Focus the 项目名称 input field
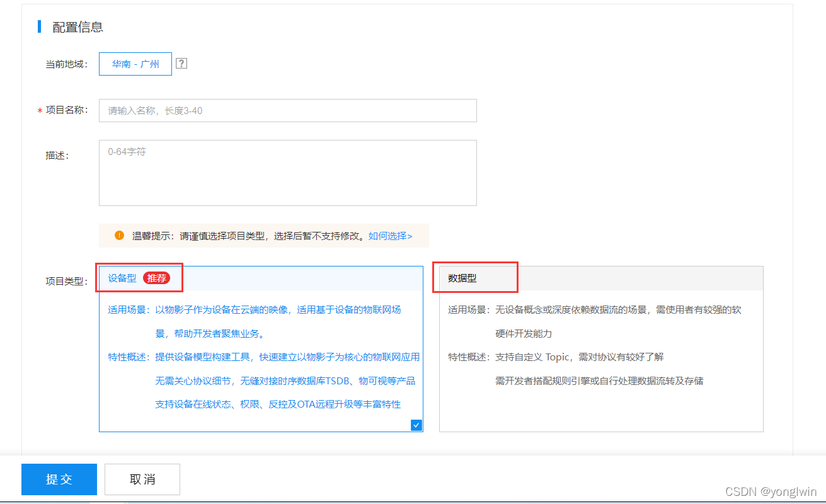This screenshot has width=826, height=504. pyautogui.click(x=287, y=110)
